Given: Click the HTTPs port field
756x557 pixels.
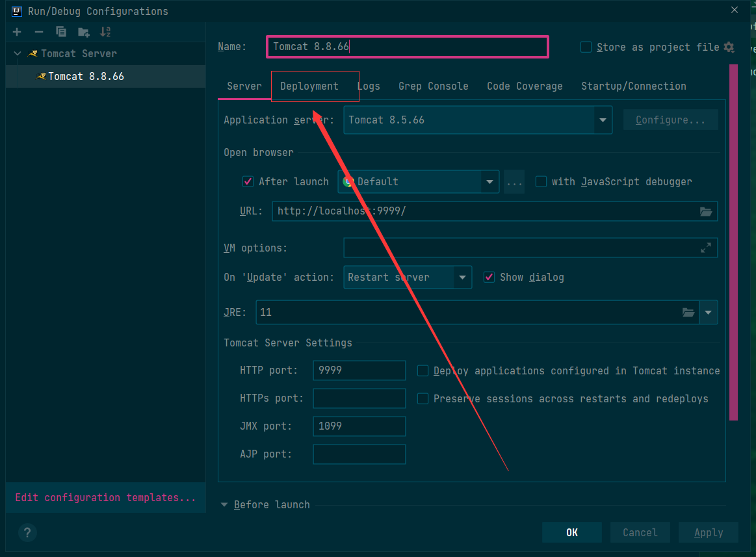Looking at the screenshot, I should click(359, 398).
